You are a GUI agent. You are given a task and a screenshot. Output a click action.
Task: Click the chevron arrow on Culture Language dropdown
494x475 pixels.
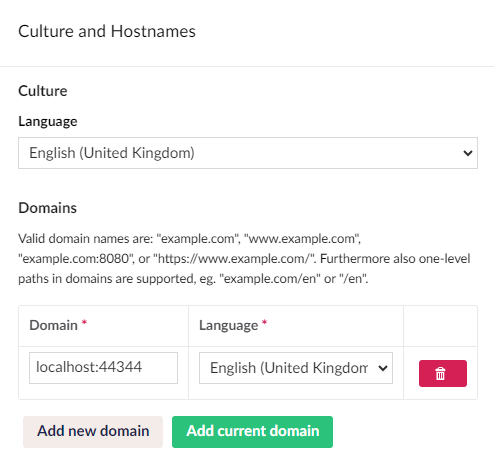coord(468,153)
